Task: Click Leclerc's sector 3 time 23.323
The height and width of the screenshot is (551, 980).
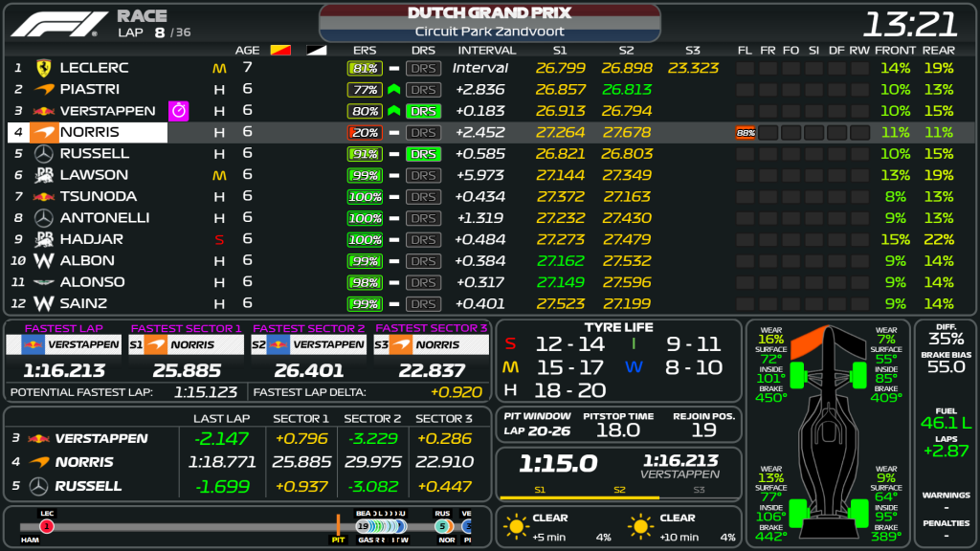Action: [x=693, y=68]
